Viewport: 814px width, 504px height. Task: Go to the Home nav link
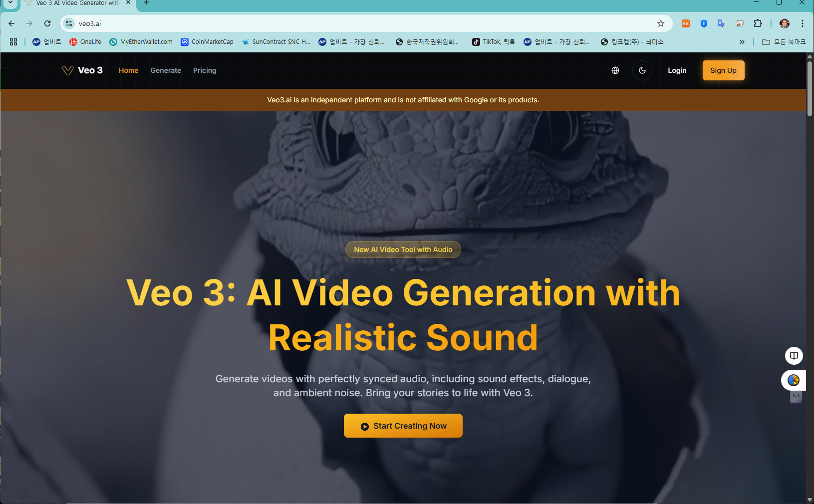128,70
